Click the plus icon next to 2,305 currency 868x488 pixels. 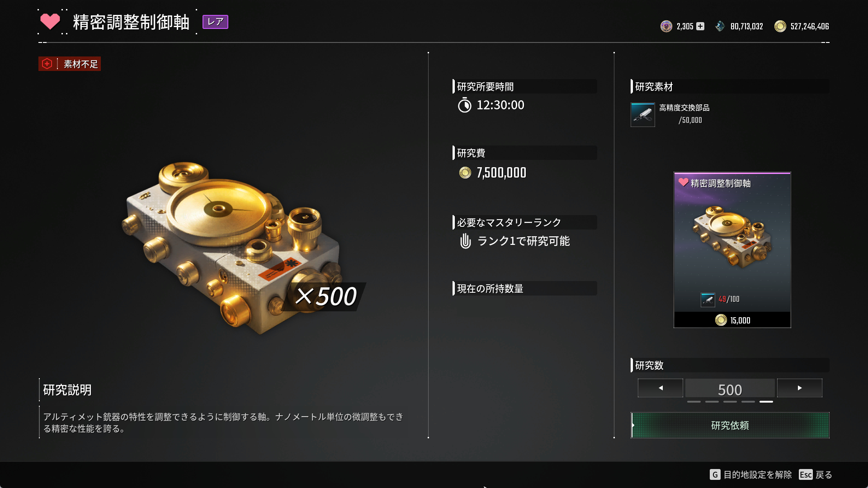(700, 26)
